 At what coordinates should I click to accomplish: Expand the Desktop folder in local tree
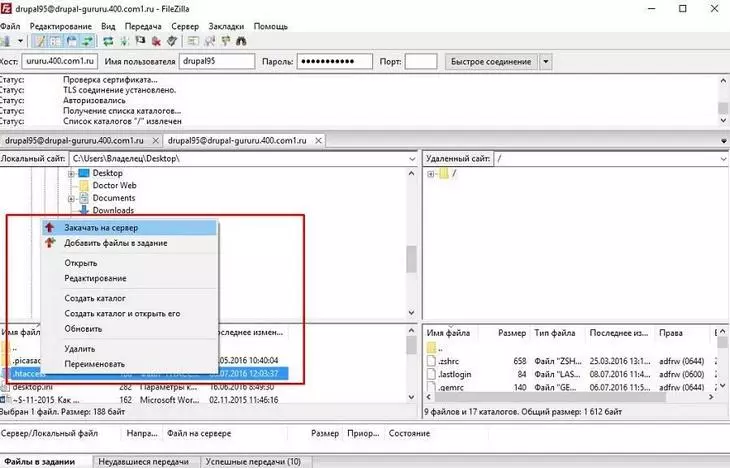point(72,173)
